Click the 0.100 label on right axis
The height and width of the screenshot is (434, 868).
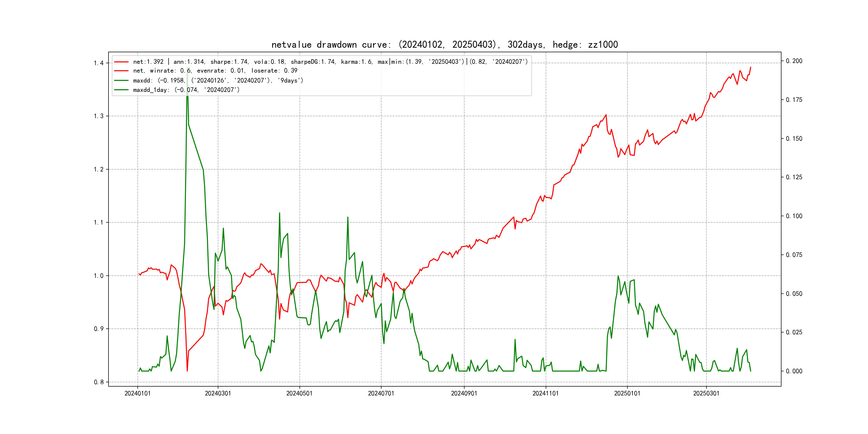pos(794,216)
